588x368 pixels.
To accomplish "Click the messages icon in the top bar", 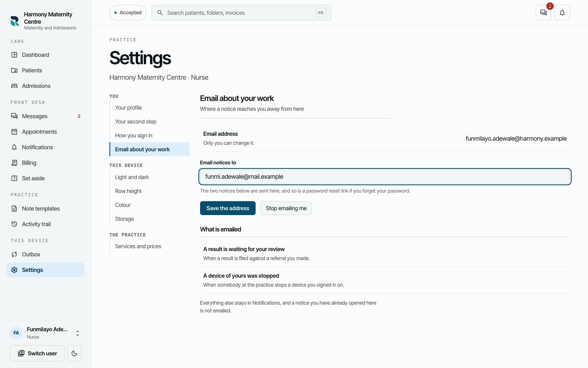I will pos(543,13).
